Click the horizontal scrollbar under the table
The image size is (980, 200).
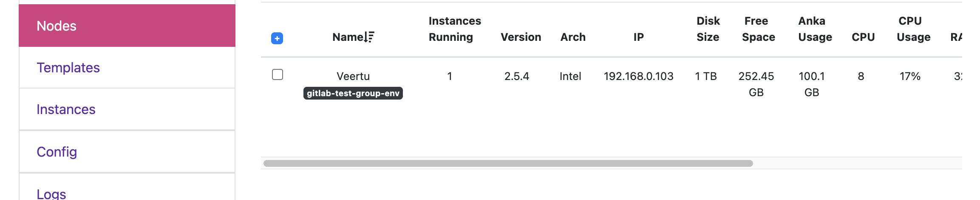pos(508,163)
